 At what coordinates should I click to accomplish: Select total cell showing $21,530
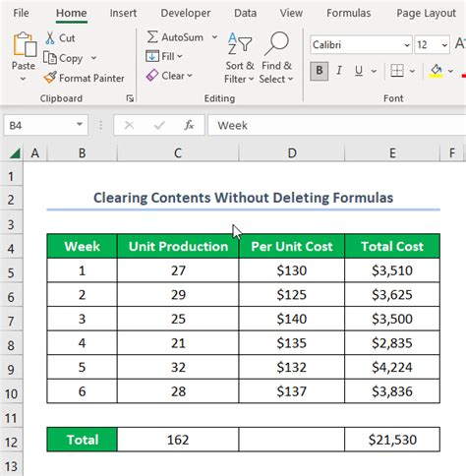point(392,440)
